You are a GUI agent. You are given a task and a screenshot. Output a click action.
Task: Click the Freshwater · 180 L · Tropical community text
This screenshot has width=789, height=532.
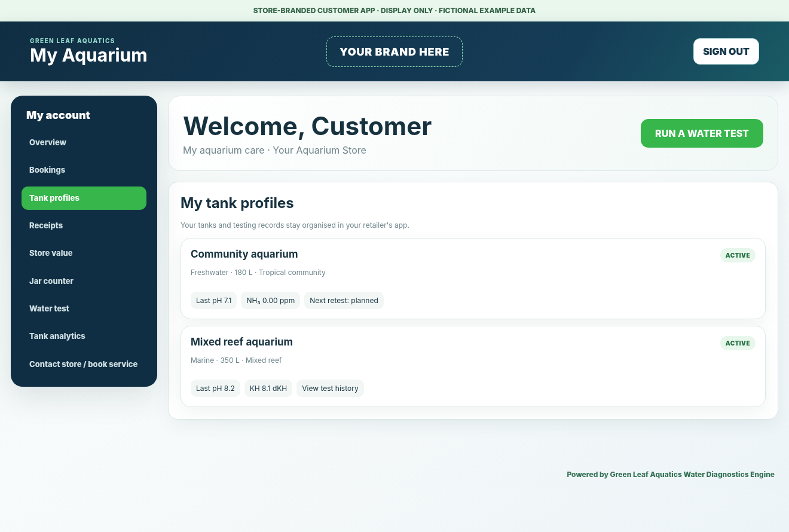[x=258, y=273]
